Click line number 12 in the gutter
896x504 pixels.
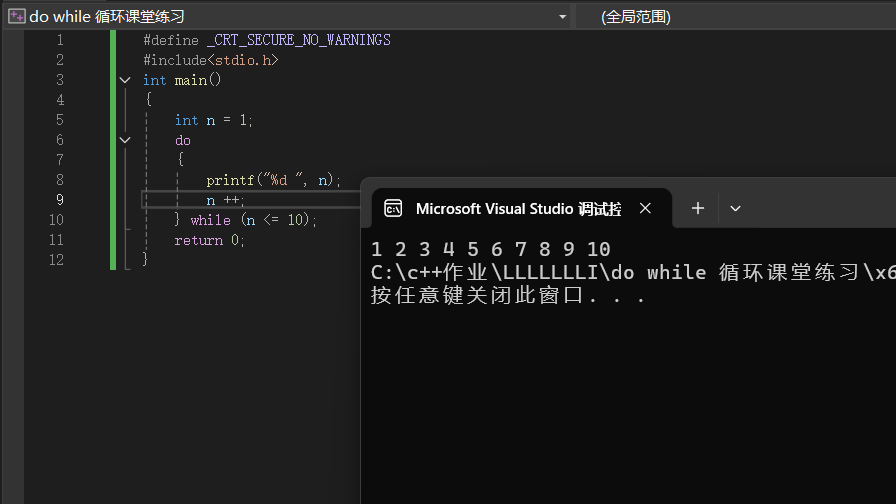56,260
